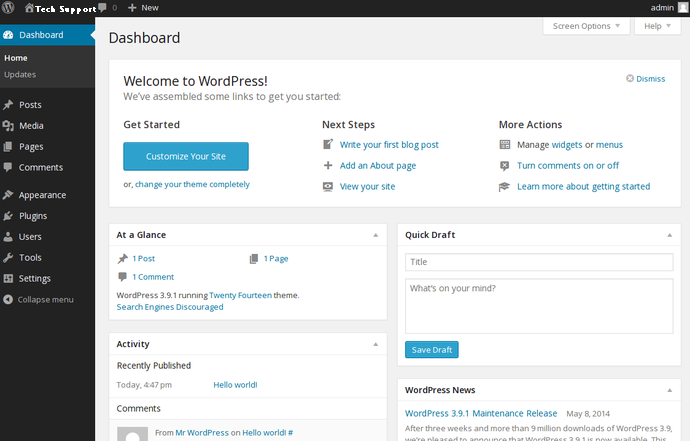
Task: Click the Quick Draft Title field
Action: point(539,262)
